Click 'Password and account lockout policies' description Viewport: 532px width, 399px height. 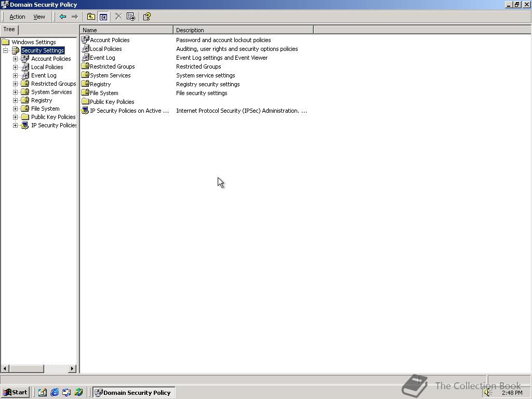[x=223, y=40]
